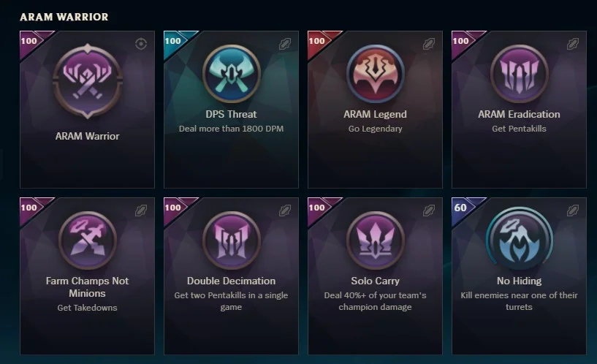Click the Solo Carry crown emblem
The height and width of the screenshot is (364, 597).
(375, 240)
